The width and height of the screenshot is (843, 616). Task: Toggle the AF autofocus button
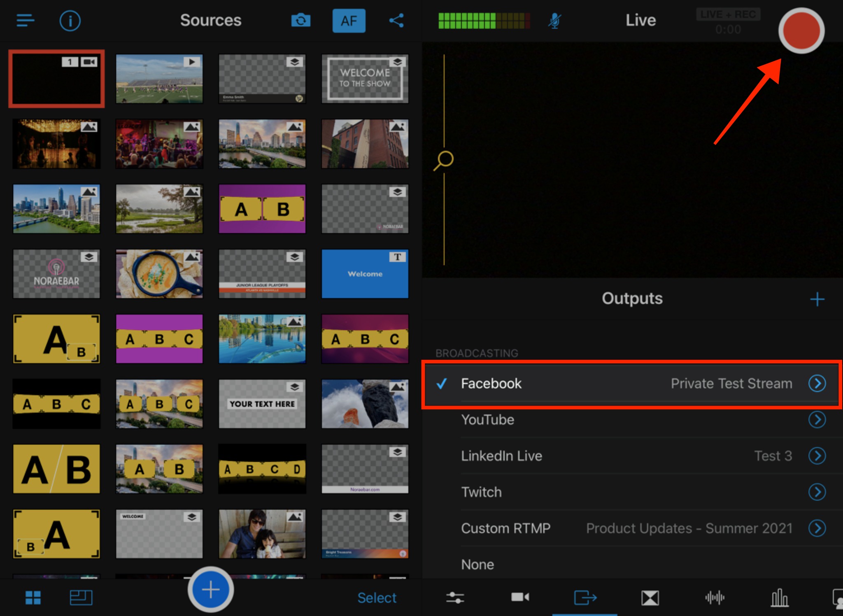click(x=349, y=21)
